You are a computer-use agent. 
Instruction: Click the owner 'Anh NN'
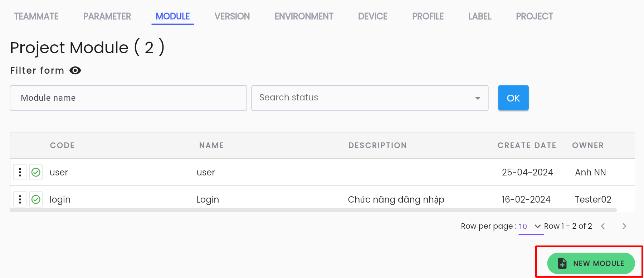click(590, 172)
